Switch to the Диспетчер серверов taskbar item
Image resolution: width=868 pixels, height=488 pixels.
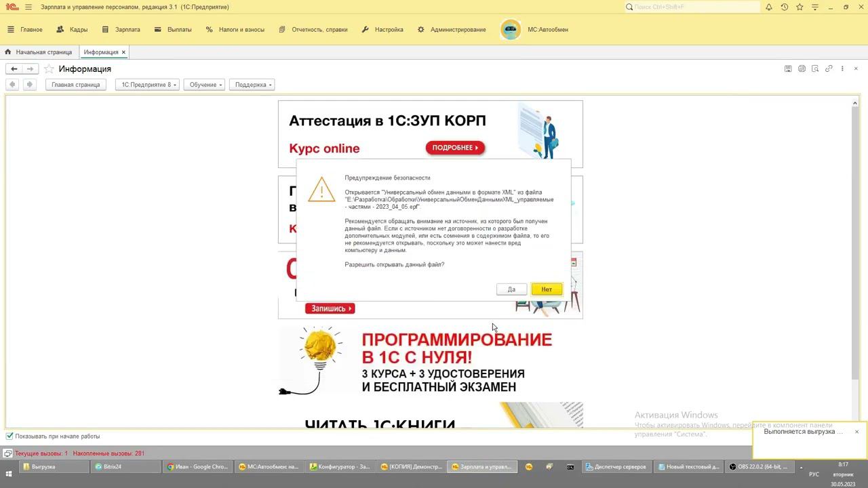616,467
